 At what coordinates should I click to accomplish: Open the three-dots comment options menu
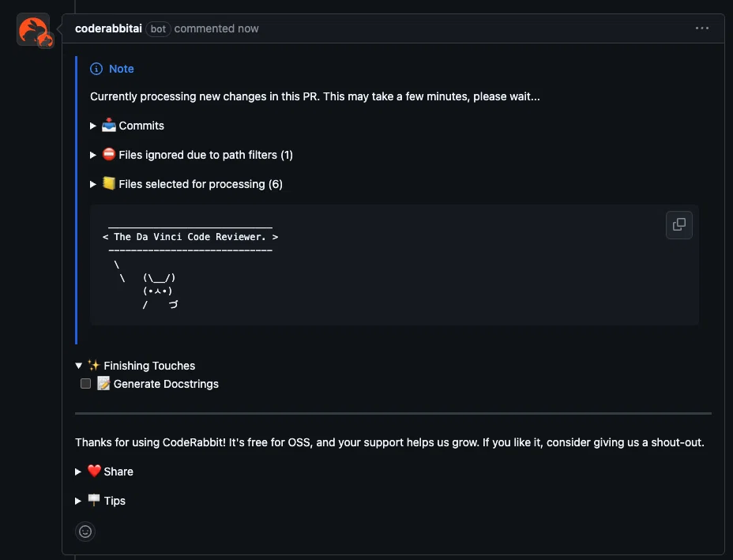(x=701, y=28)
